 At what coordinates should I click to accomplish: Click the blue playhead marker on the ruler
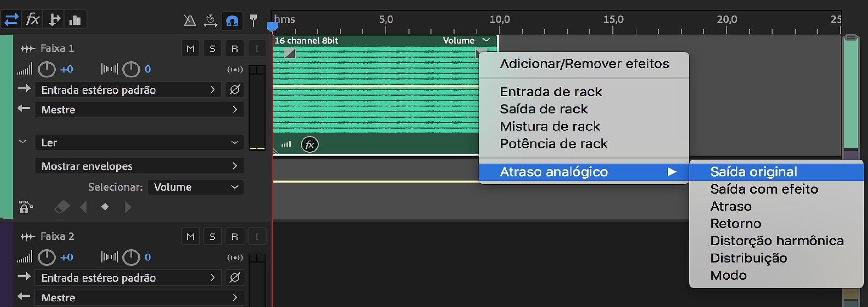tap(272, 27)
